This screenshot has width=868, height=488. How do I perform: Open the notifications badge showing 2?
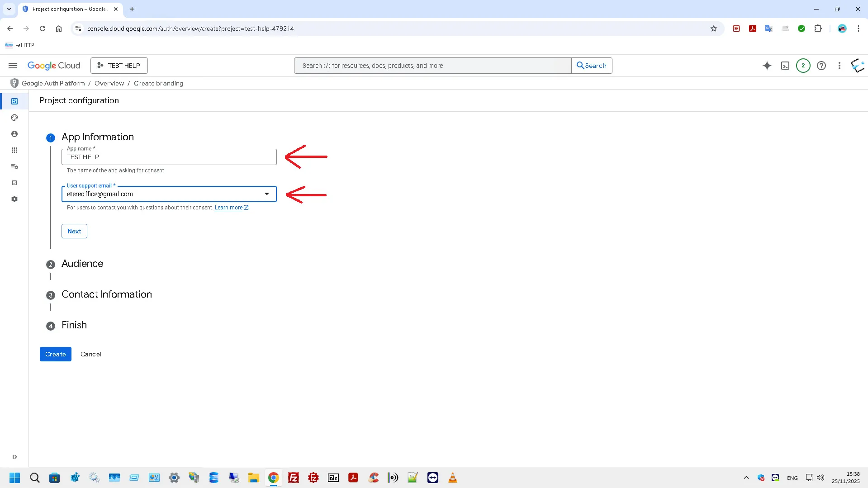coord(803,66)
